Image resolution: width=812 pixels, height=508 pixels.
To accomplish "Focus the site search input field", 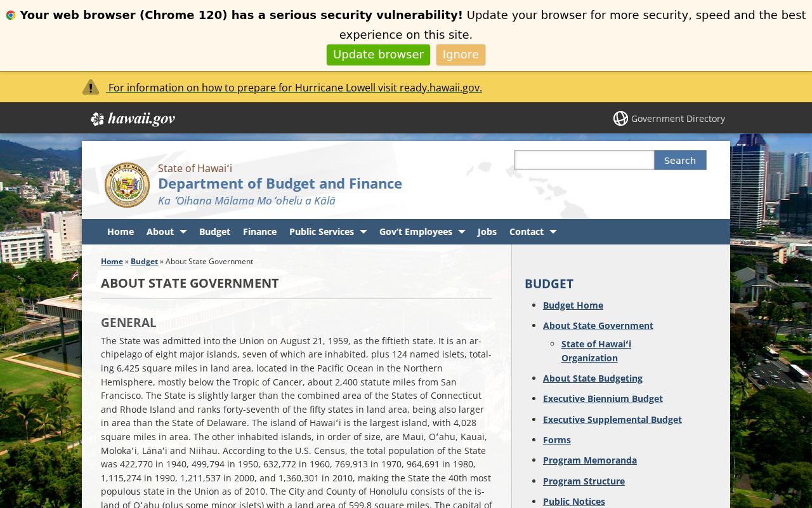I will coord(584,160).
